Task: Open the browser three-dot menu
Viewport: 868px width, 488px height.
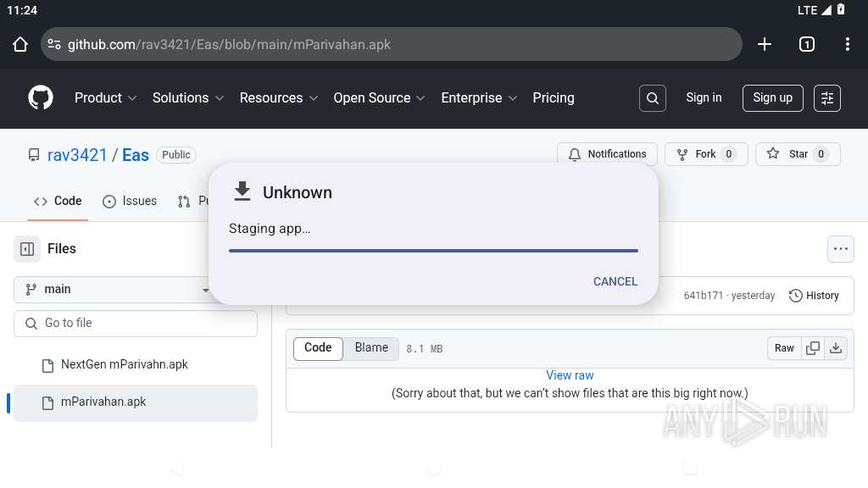Action: coord(848,44)
